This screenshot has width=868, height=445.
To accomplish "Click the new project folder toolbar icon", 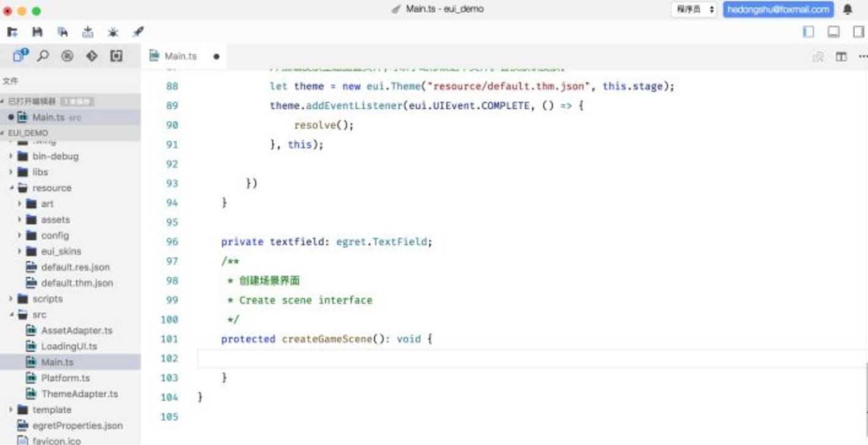I will pyautogui.click(x=12, y=32).
